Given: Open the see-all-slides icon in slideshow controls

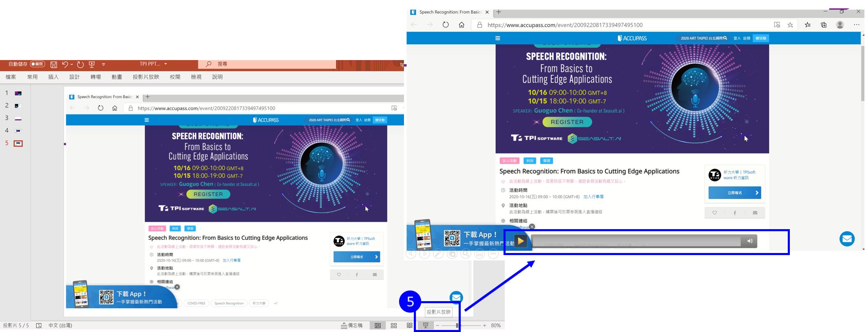Looking at the screenshot, I should click(452, 254).
